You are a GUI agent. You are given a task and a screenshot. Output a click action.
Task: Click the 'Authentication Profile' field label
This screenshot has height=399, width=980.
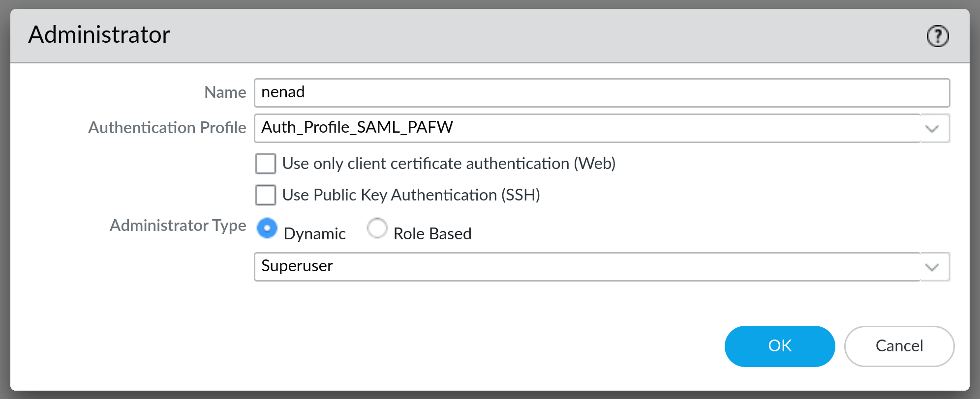(167, 128)
